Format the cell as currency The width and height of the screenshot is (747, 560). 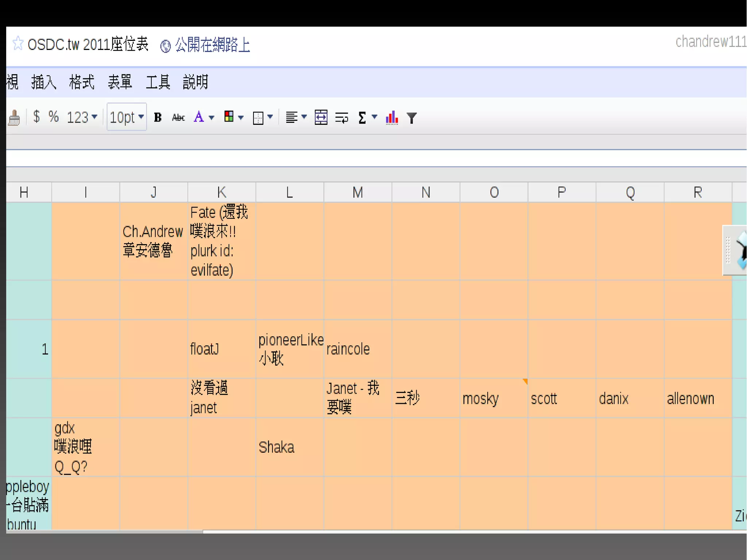(x=36, y=117)
